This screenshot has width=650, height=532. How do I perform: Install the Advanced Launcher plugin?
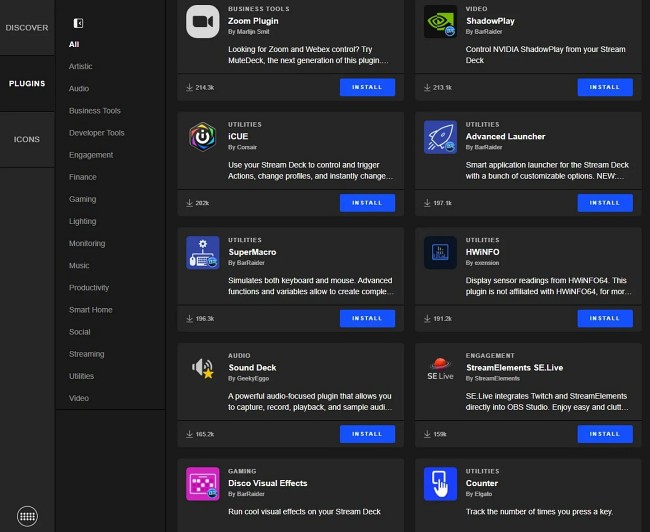tap(605, 203)
